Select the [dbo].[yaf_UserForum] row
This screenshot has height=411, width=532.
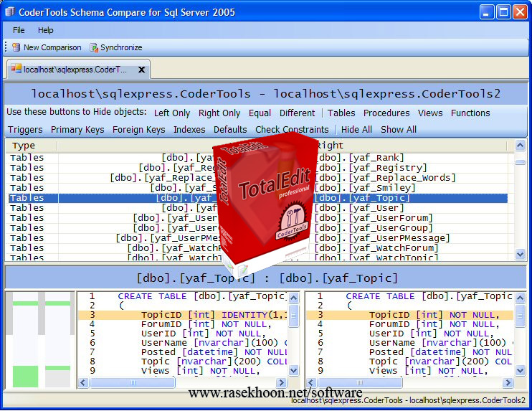click(258, 218)
